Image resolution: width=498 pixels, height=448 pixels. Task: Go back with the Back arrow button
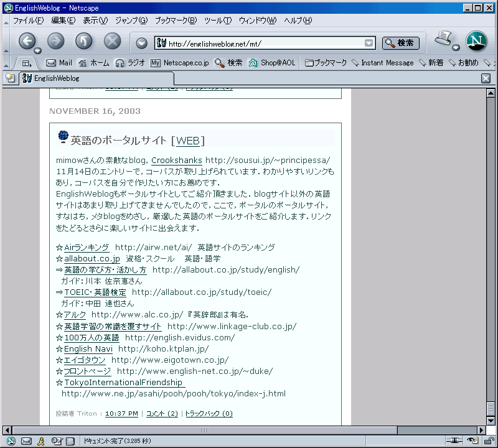27,41
